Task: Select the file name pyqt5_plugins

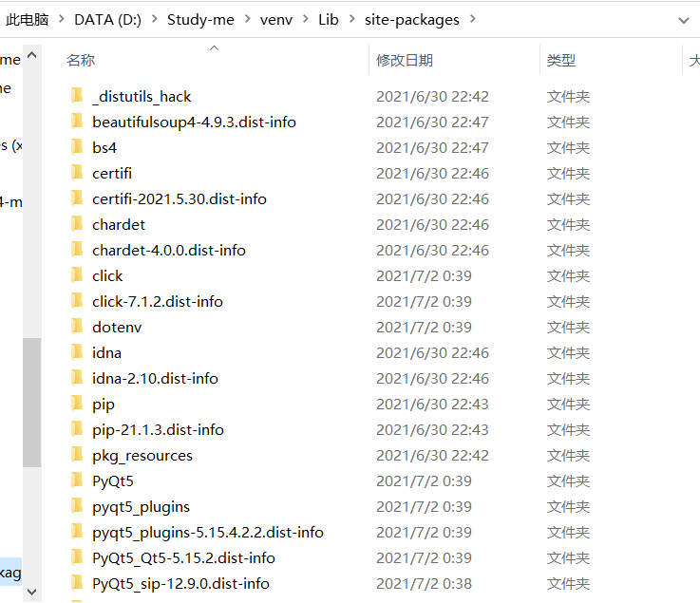Action: click(x=142, y=507)
